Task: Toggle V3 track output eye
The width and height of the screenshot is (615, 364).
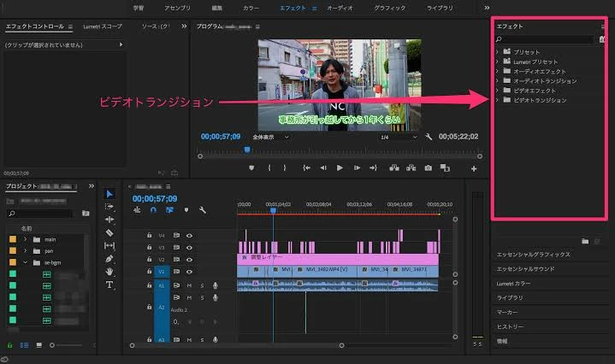Action: [189, 248]
